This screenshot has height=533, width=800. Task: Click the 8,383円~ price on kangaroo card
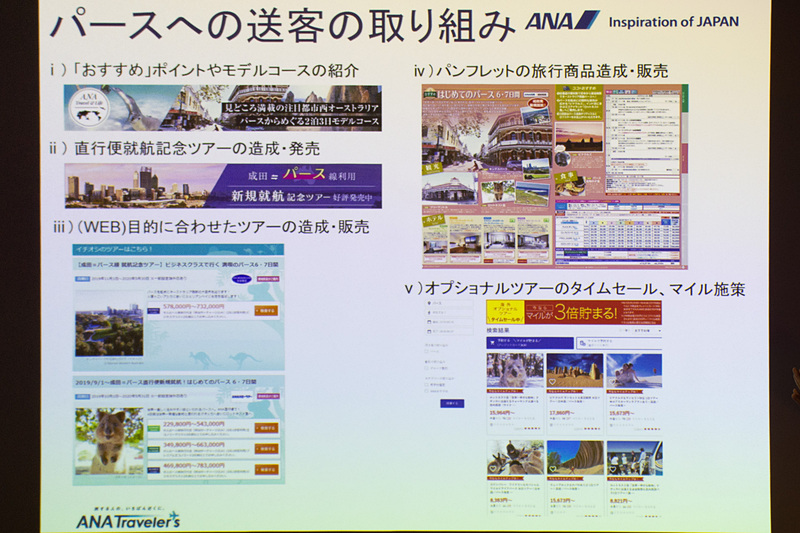[x=501, y=500]
